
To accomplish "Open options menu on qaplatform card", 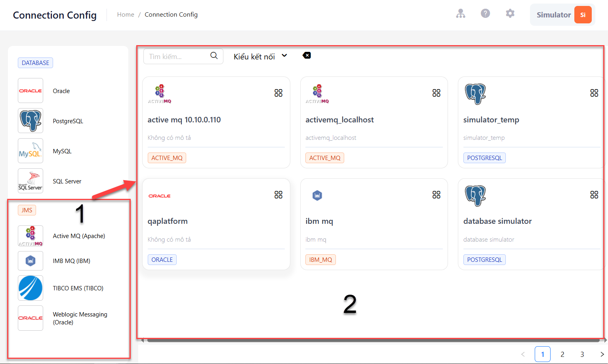I will click(278, 194).
